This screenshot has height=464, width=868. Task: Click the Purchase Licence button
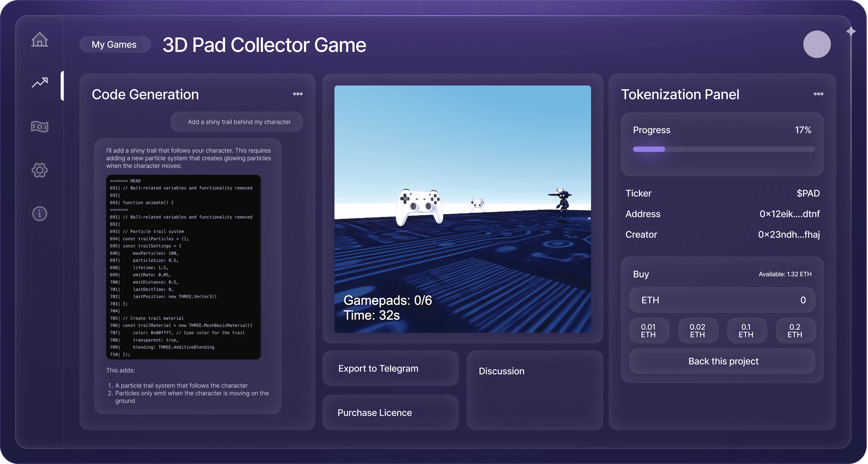point(390,412)
